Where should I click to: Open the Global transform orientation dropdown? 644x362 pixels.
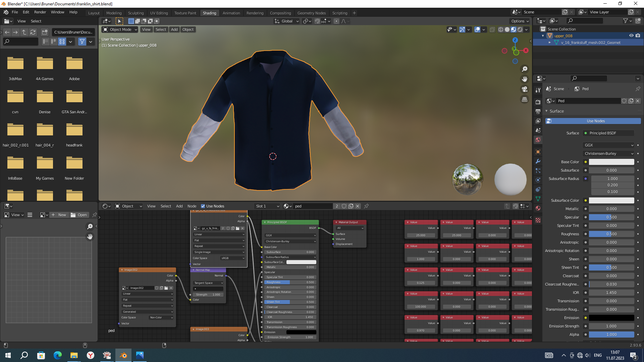coord(287,21)
